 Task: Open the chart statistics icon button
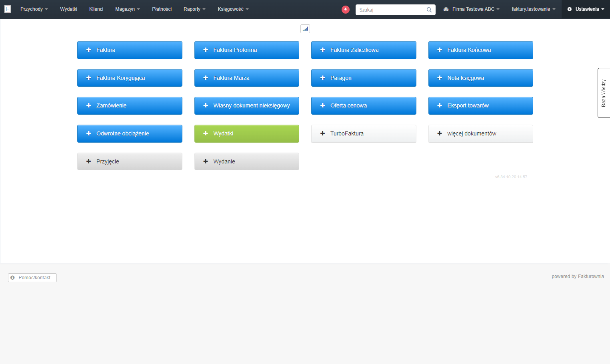(x=305, y=29)
